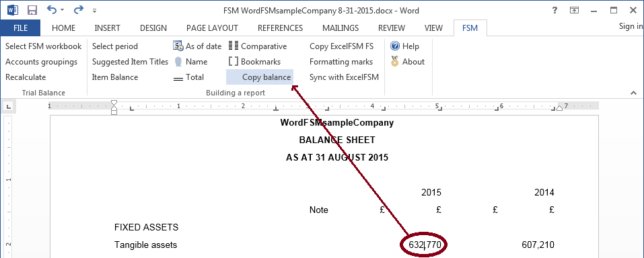Switch to the VIEW tab
The width and height of the screenshot is (644, 258).
click(434, 28)
